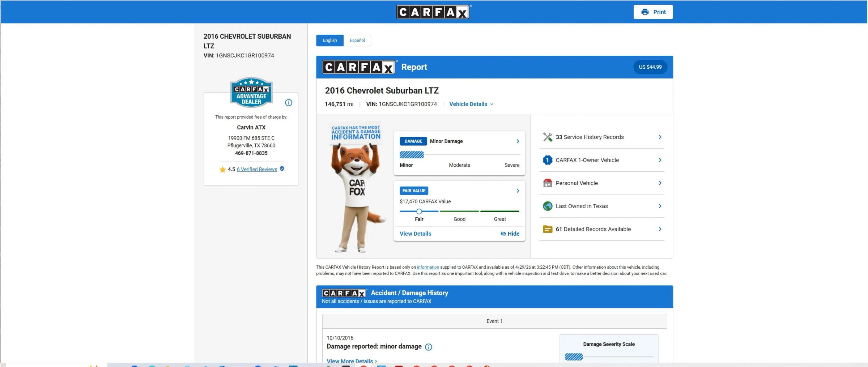This screenshot has height=367, width=868.
Task: Click Event 1 Damage Severity Scale bar
Action: point(609,357)
